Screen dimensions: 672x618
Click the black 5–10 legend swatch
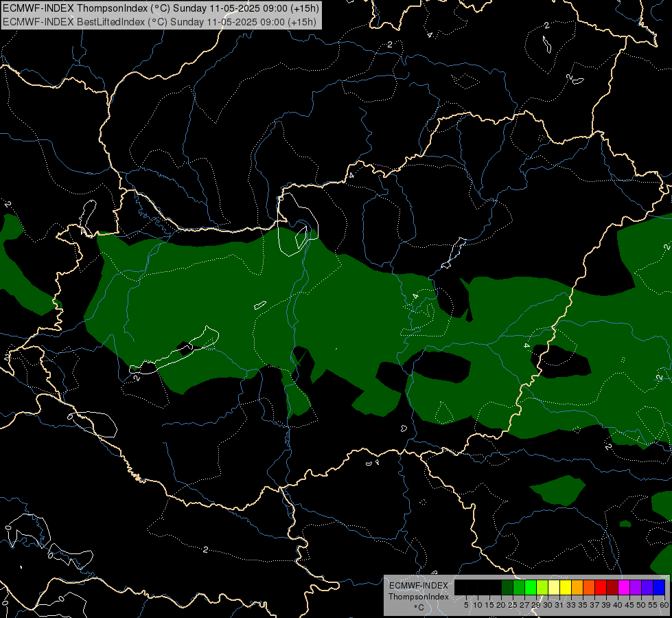[x=472, y=588]
